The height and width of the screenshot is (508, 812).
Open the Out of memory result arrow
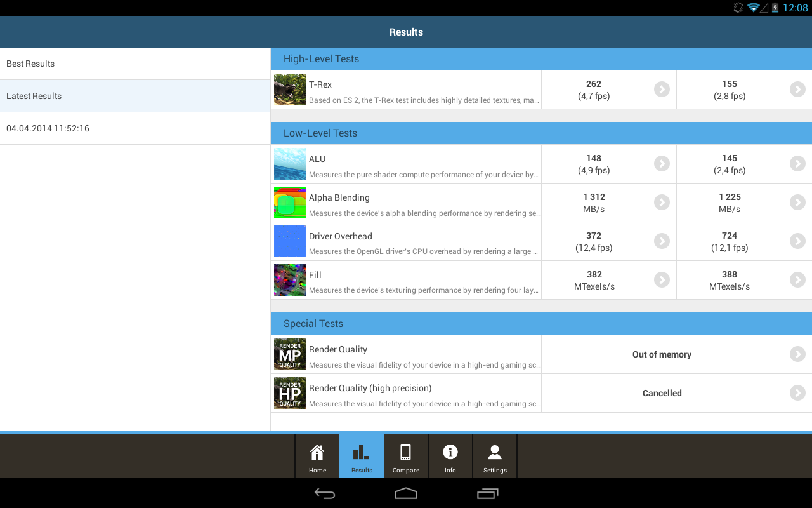point(797,354)
